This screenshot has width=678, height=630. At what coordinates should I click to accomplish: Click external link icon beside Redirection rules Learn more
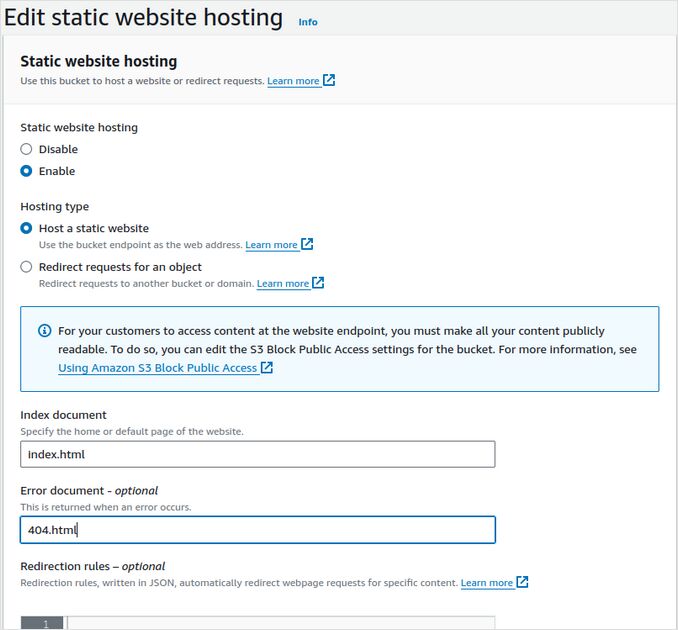tap(523, 582)
